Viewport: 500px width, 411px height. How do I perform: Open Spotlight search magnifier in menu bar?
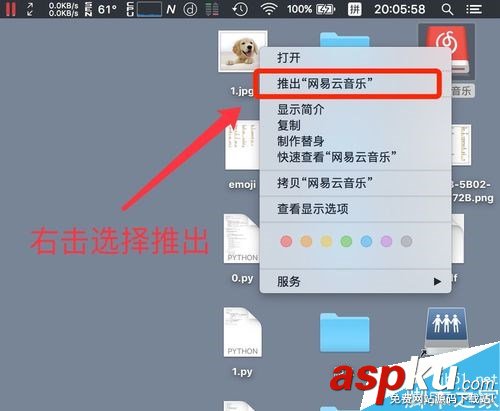click(447, 9)
